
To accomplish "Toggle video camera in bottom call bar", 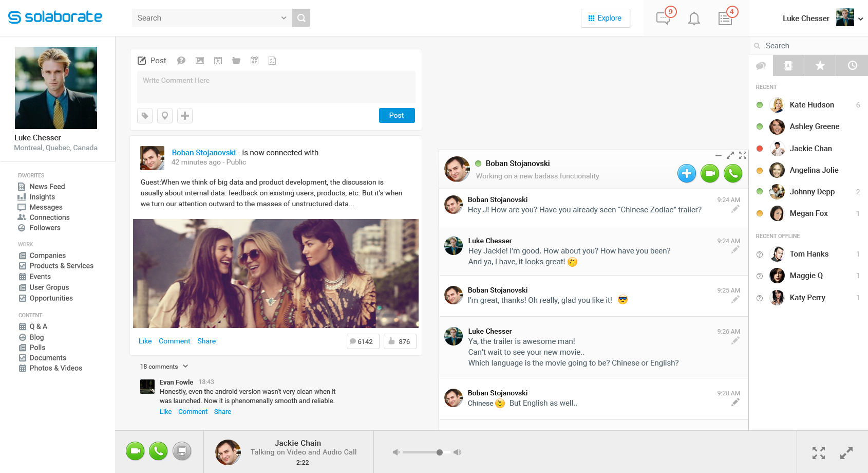I will tap(135, 451).
